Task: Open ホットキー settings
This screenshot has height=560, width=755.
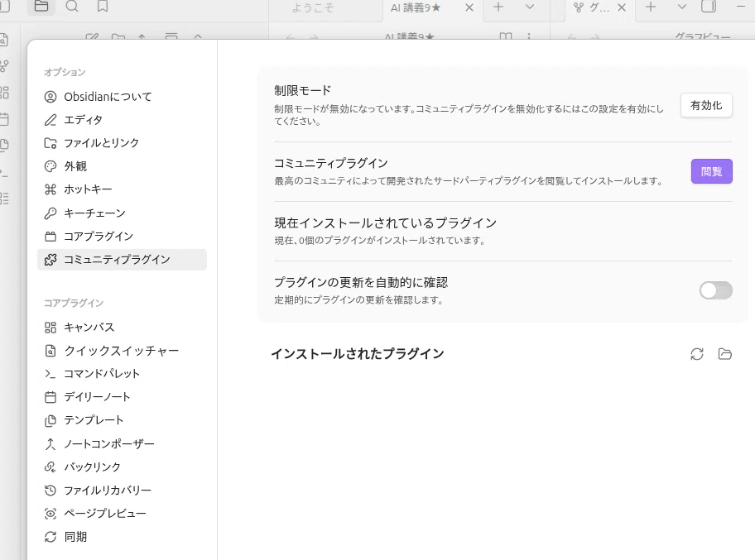Action: (122, 189)
